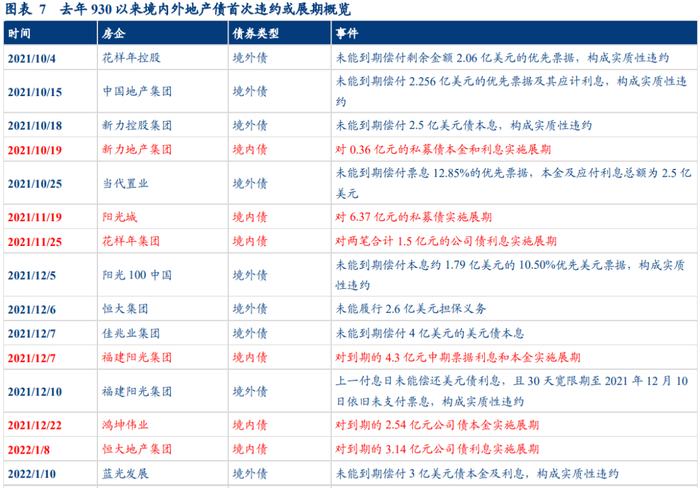Select 境内债 in the 恒大地产集团 row
Screen dimensions: 700x488
pos(250,449)
